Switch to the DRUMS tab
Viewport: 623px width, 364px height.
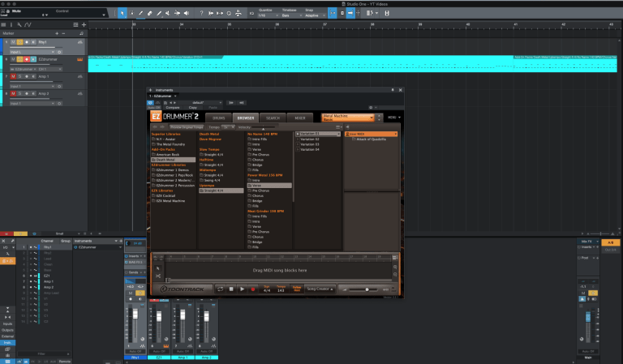pos(218,118)
